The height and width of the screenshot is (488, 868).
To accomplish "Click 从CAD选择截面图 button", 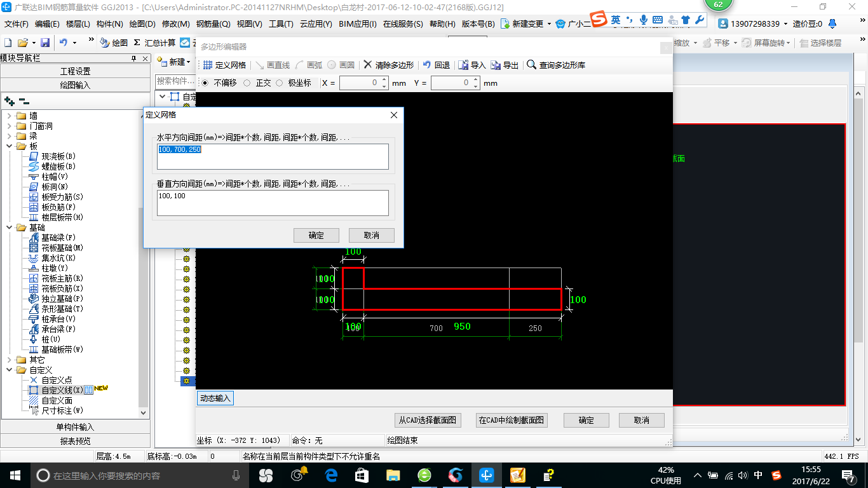I will (x=427, y=420).
